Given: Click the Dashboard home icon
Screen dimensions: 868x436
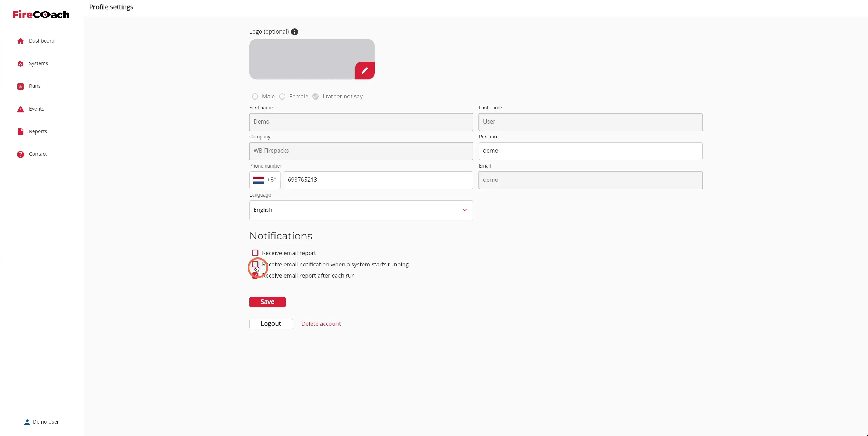Looking at the screenshot, I should coord(21,41).
